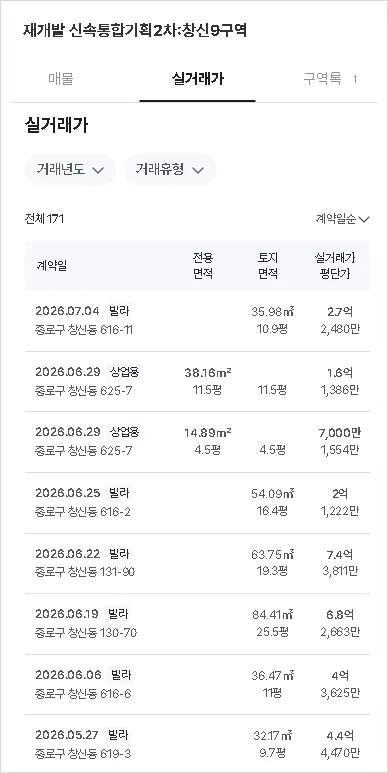Open 창신동 625-7 38.16m² 상업용 transaction

coord(197,382)
